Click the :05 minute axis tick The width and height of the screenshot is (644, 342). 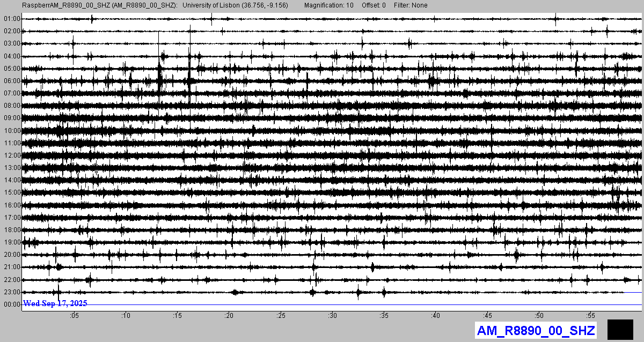74,316
